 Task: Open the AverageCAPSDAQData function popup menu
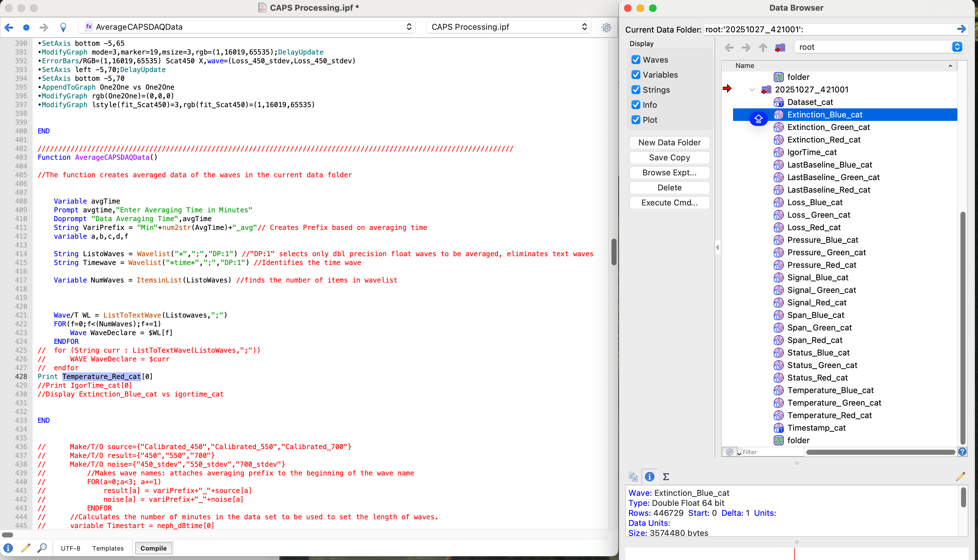pos(246,27)
